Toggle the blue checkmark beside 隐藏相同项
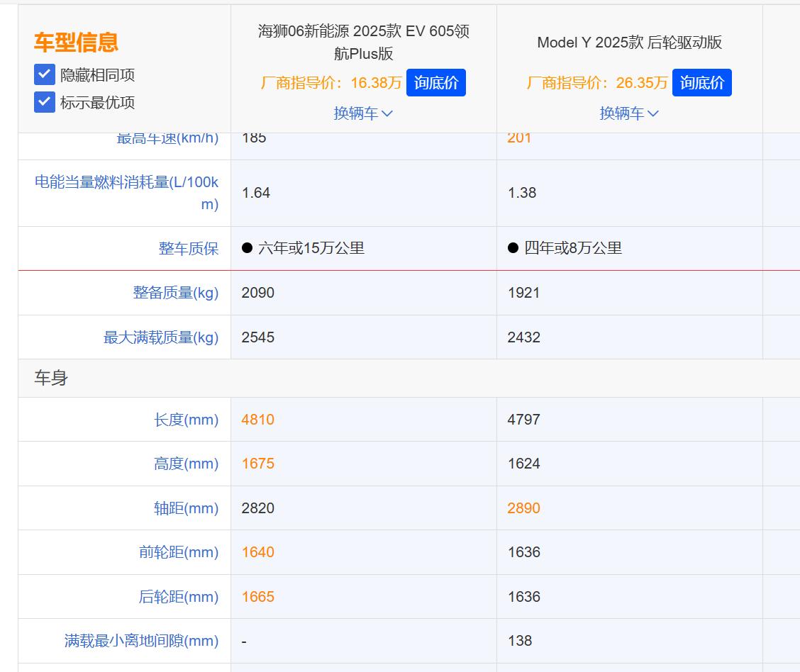This screenshot has height=672, width=800. [x=44, y=74]
